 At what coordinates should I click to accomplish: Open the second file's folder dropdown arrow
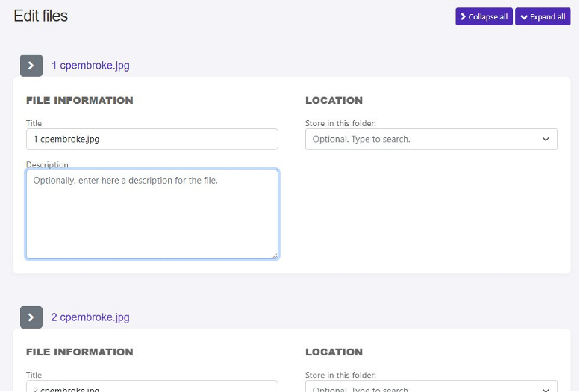pyautogui.click(x=546, y=388)
